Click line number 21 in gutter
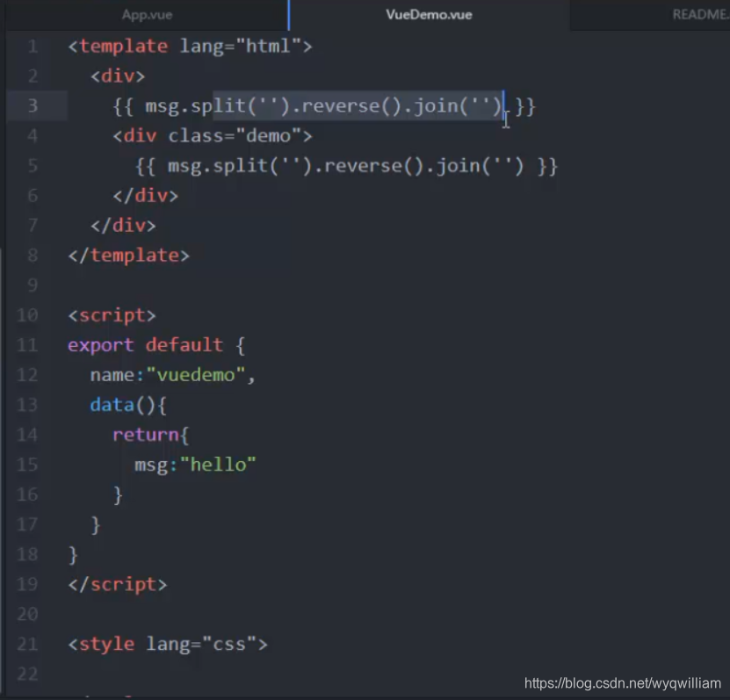This screenshot has width=730, height=700. [27, 644]
